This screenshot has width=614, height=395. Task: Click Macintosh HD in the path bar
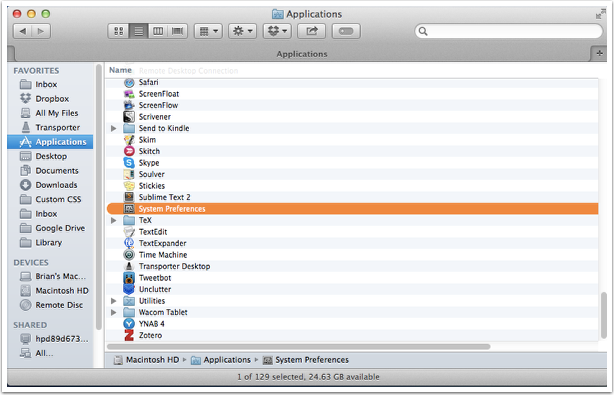point(146,360)
